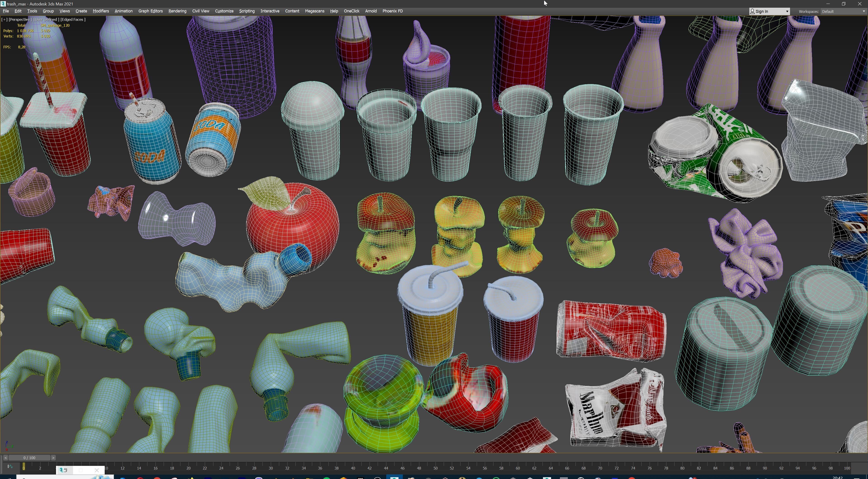Jump to frame 76 on the timeline
868x479 pixels.
tap(649, 468)
